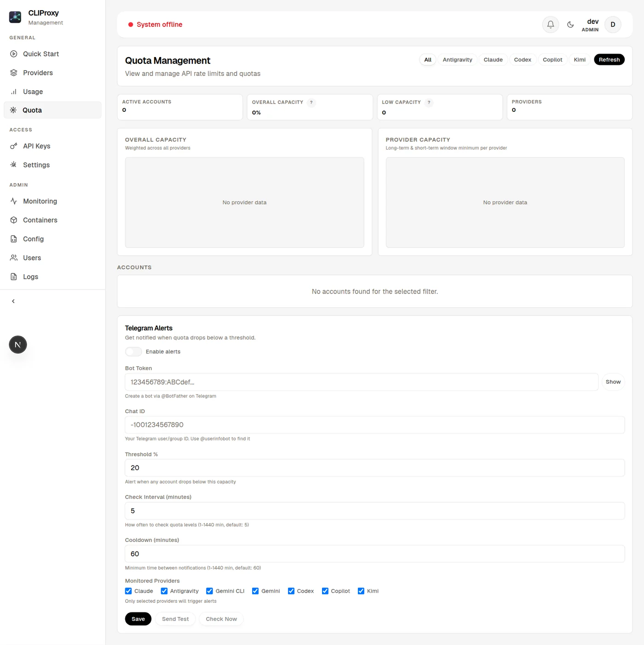This screenshot has width=644, height=645.
Task: Click the Config file icon
Action: click(x=14, y=239)
